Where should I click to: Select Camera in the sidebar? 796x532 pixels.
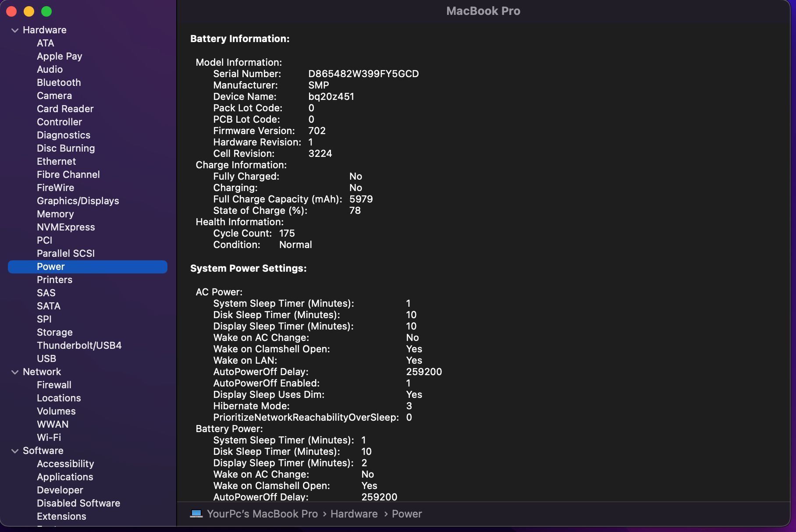click(54, 96)
